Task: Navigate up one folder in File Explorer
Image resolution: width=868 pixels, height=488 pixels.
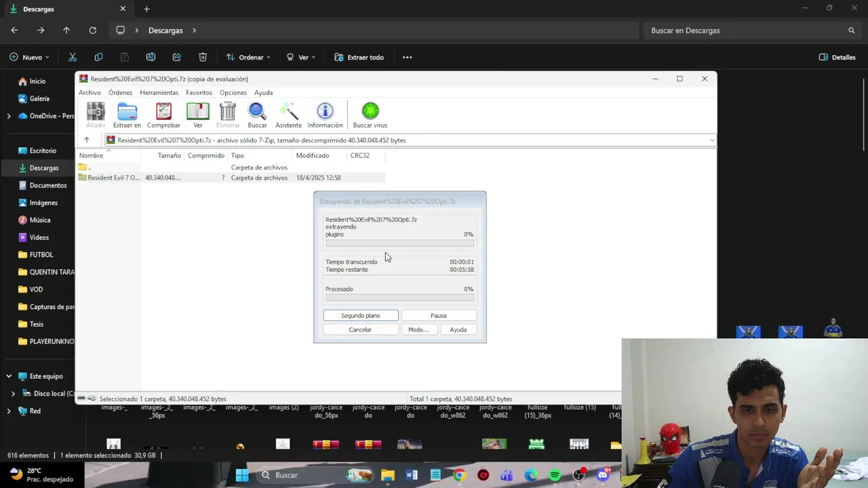Action: pyautogui.click(x=66, y=30)
